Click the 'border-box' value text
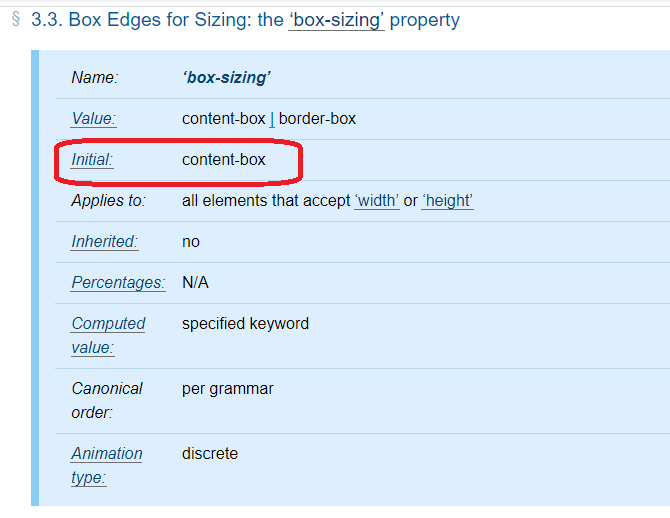The image size is (670, 518). coord(317,119)
